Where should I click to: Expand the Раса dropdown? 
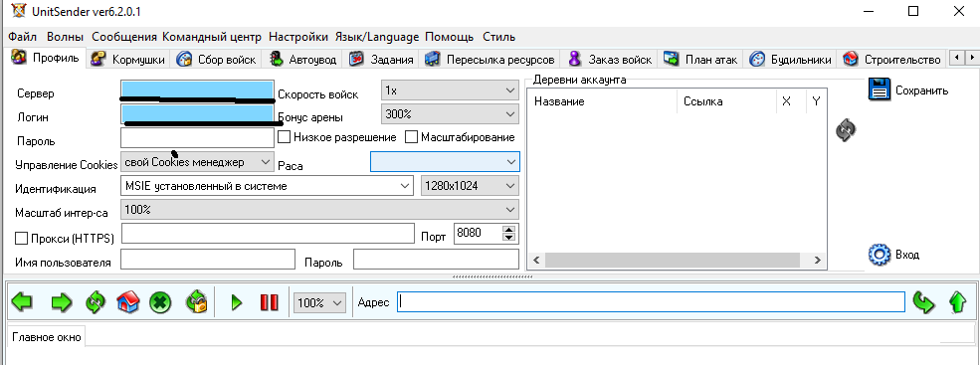coord(445,161)
